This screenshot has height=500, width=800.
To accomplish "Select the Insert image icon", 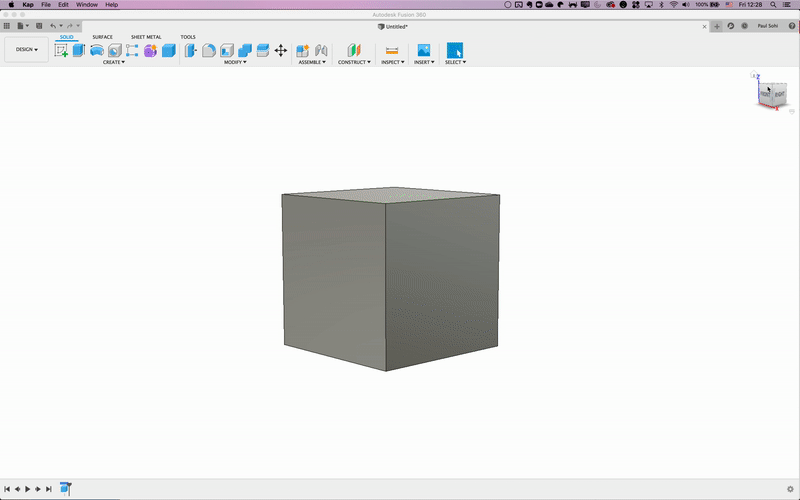I will click(423, 50).
